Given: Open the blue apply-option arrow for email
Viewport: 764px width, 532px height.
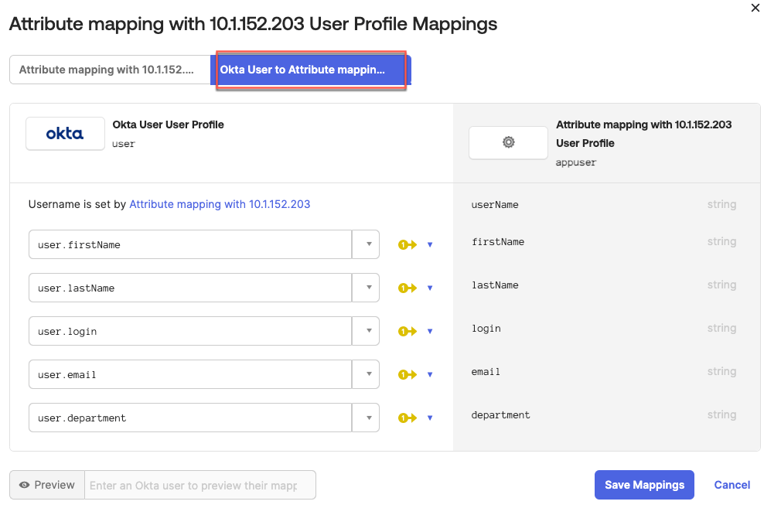Looking at the screenshot, I should point(430,374).
